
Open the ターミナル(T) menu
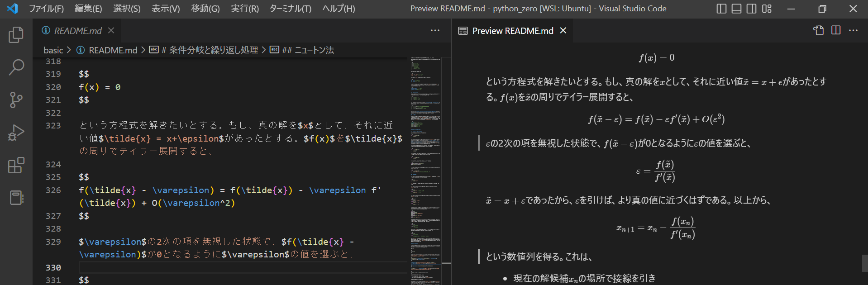pos(290,9)
